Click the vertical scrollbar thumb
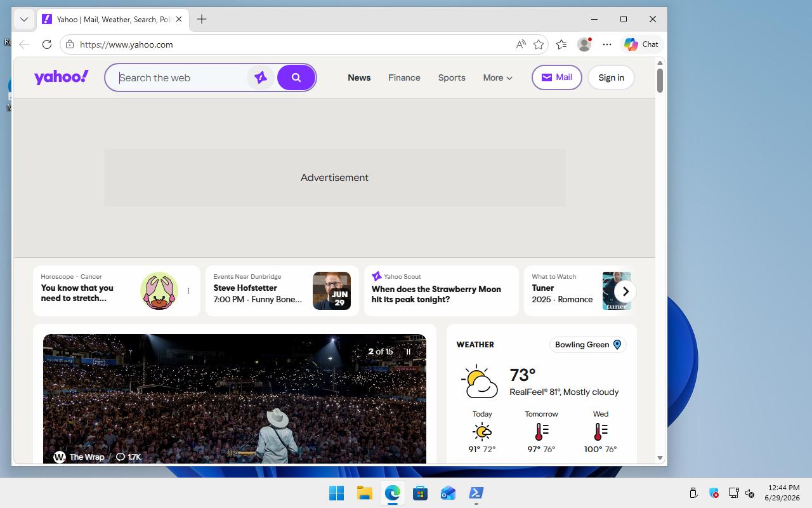Screen dimensions: 812x508 point(660,80)
